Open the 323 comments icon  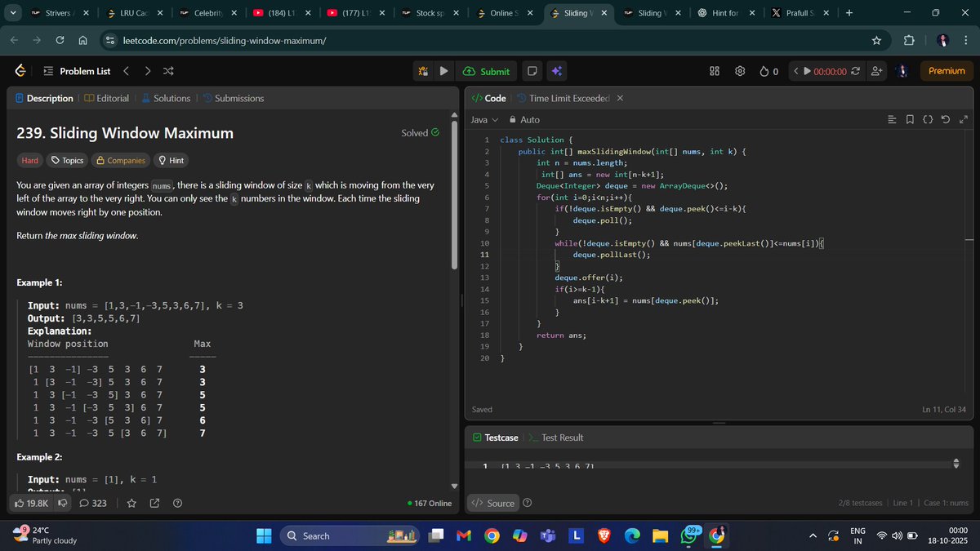(x=92, y=503)
